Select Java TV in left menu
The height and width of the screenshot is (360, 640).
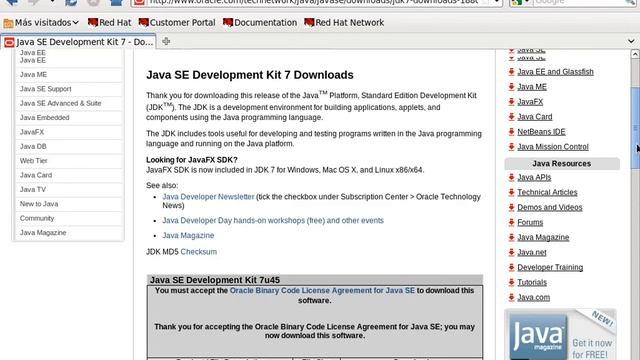(69, 190)
